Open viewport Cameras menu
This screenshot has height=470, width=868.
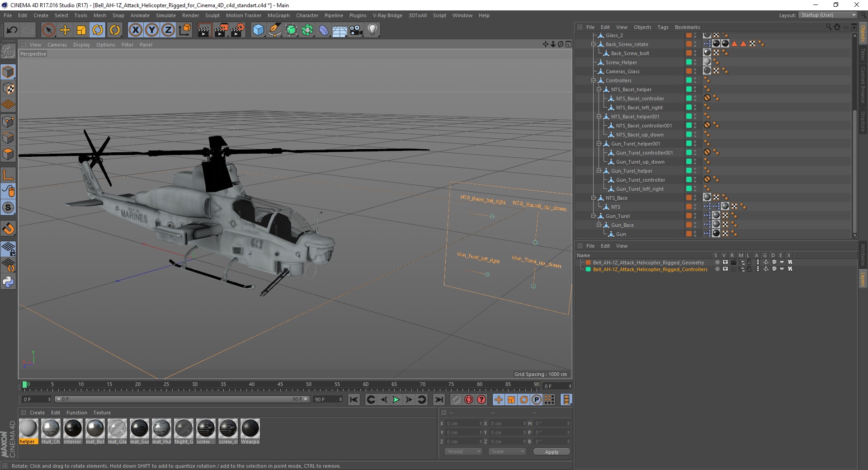click(x=57, y=45)
